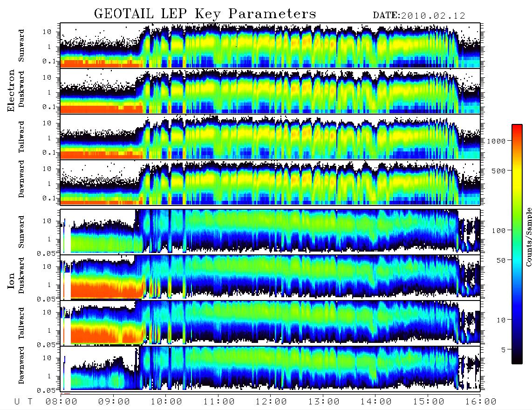Click the 15:00 time axis label
Image resolution: width=532 pixels, height=410 pixels.
tap(429, 402)
